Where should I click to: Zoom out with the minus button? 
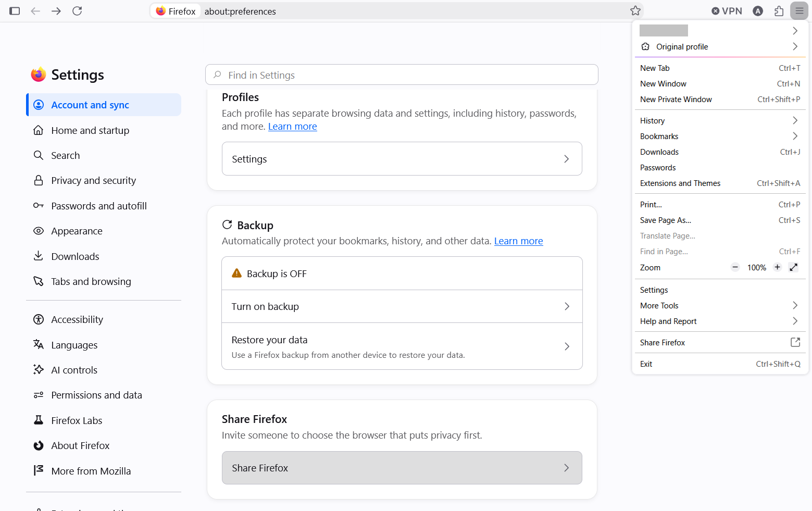click(x=735, y=267)
